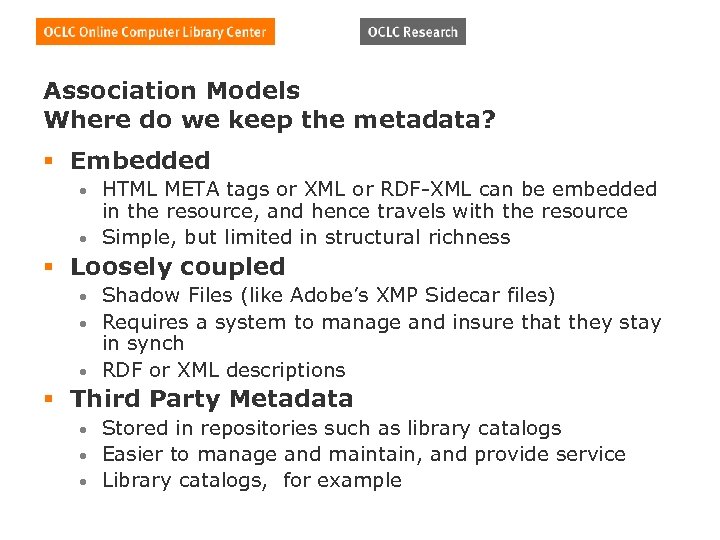Click the Loosely coupled section heading
This screenshot has height=540, width=720.
coord(178,267)
